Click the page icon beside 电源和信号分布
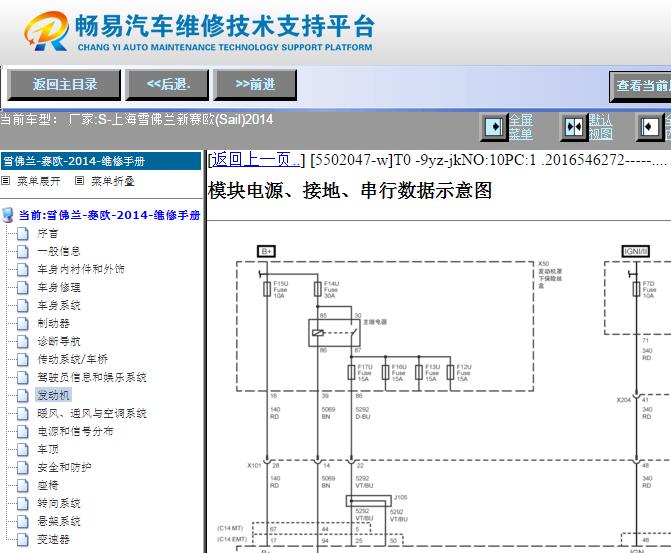Image resolution: width=671 pixels, height=553 pixels. coord(23,431)
